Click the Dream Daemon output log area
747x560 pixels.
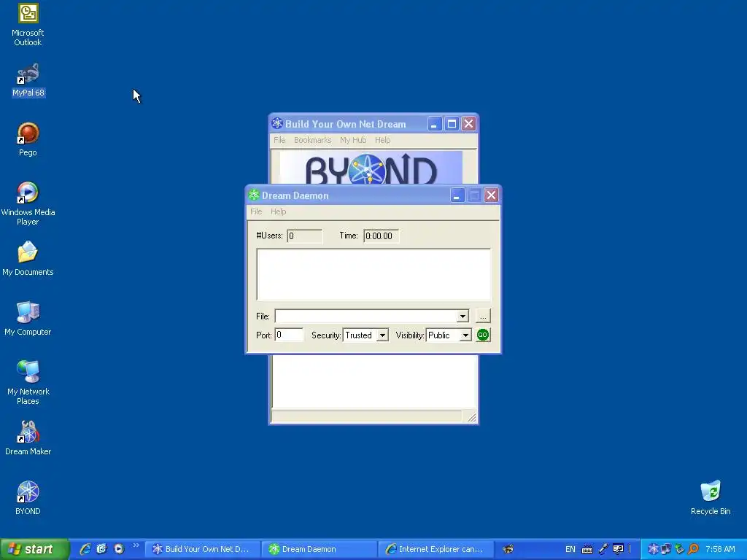click(373, 275)
